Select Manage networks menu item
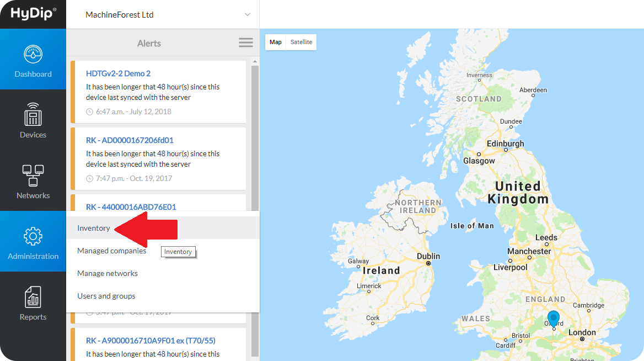This screenshot has height=361, width=644. tap(163, 273)
